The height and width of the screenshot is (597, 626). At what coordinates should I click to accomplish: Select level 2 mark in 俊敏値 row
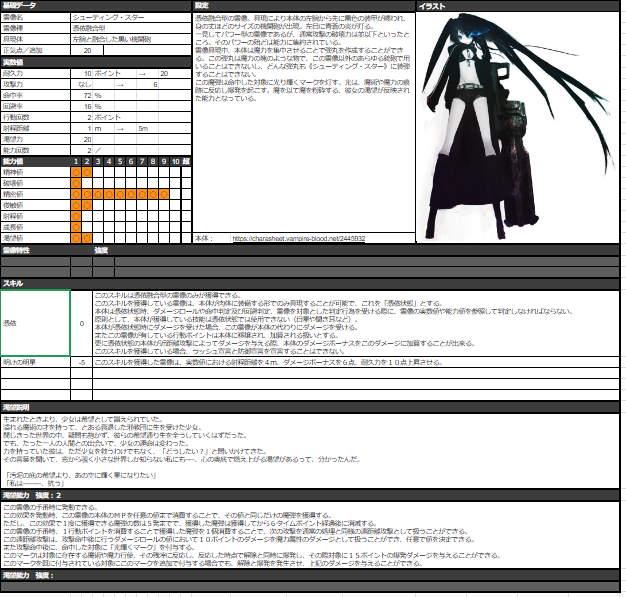(87, 205)
